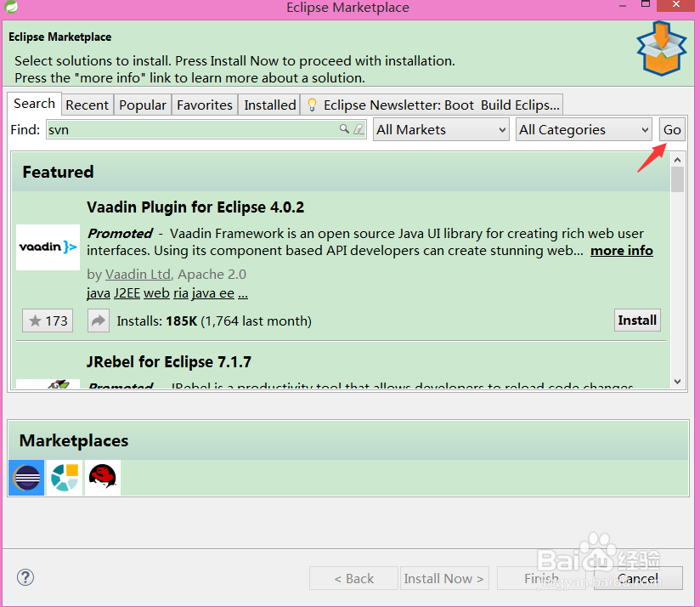Click the Vaadin logo thumbnail
Screen dimensions: 700x607
coord(48,247)
